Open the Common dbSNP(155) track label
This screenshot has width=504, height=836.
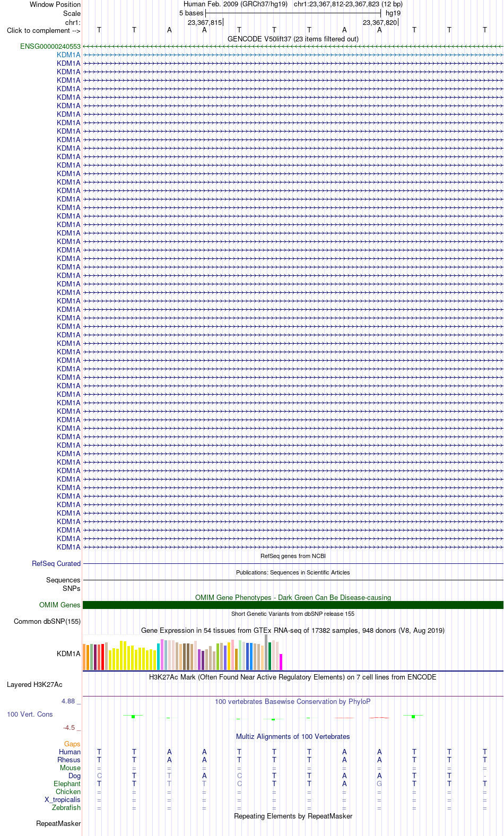[47, 622]
